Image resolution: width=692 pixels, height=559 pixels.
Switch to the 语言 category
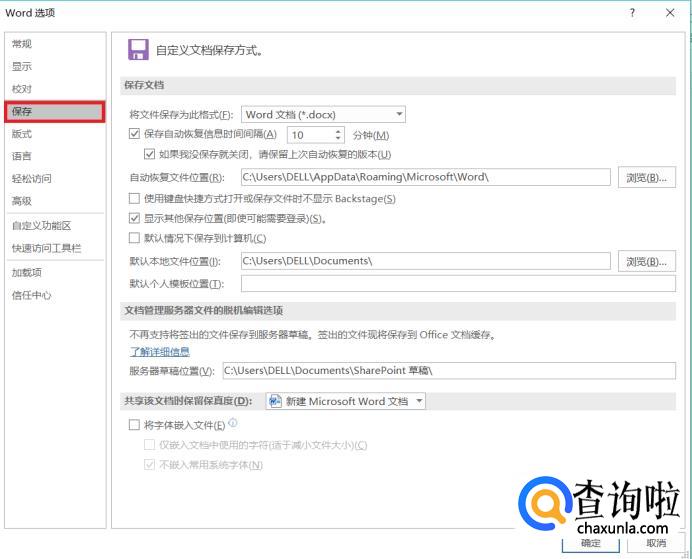click(x=22, y=156)
